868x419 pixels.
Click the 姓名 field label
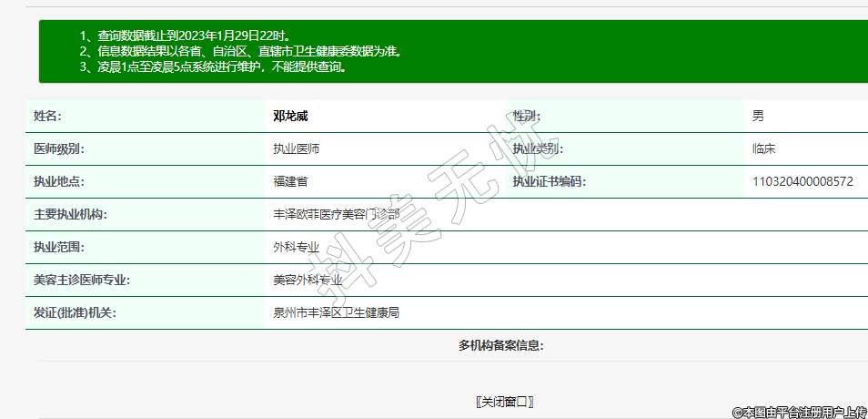47,117
